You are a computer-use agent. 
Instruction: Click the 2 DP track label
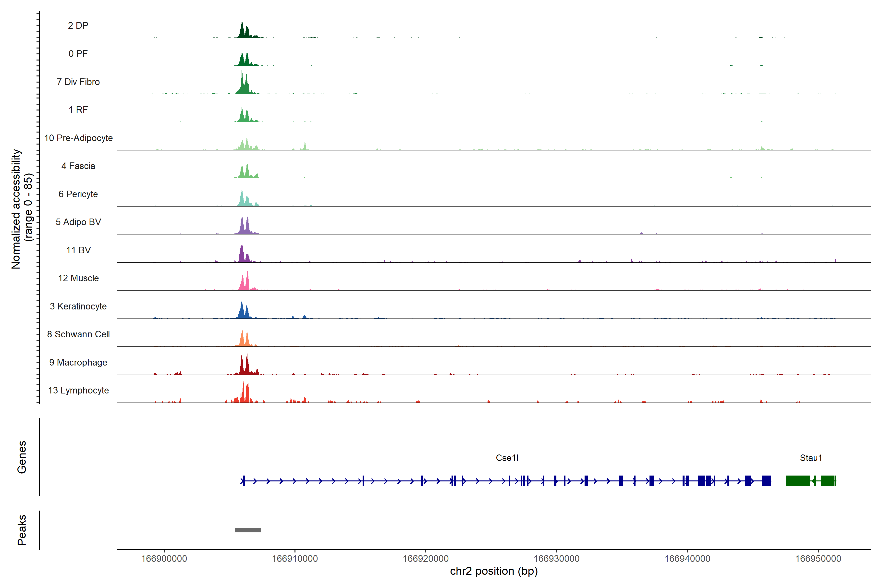78,25
